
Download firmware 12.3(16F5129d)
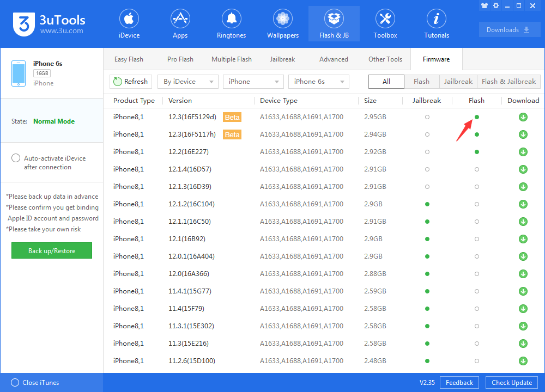point(523,117)
